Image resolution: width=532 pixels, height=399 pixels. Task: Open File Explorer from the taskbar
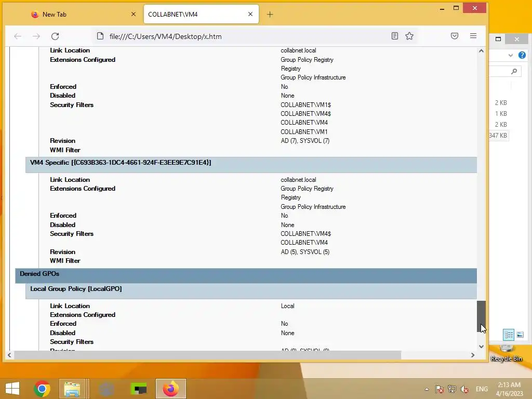pos(72,389)
